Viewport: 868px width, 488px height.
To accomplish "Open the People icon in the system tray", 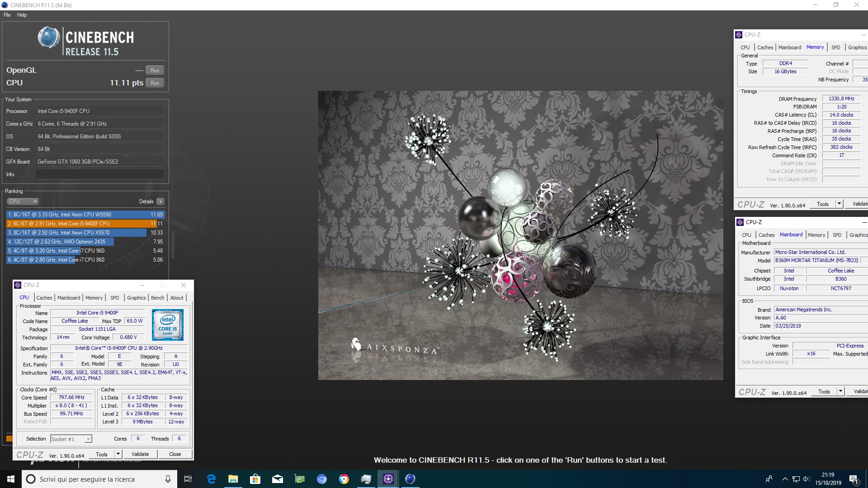I will tap(769, 479).
